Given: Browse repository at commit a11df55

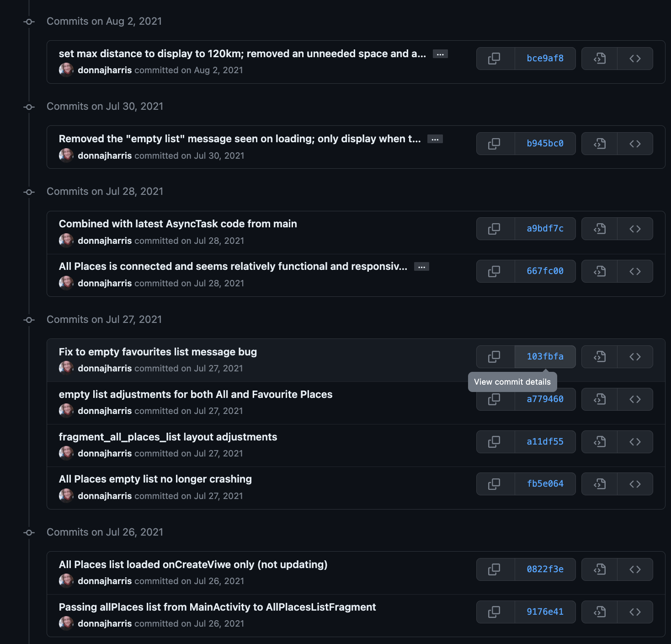Looking at the screenshot, I should click(635, 441).
